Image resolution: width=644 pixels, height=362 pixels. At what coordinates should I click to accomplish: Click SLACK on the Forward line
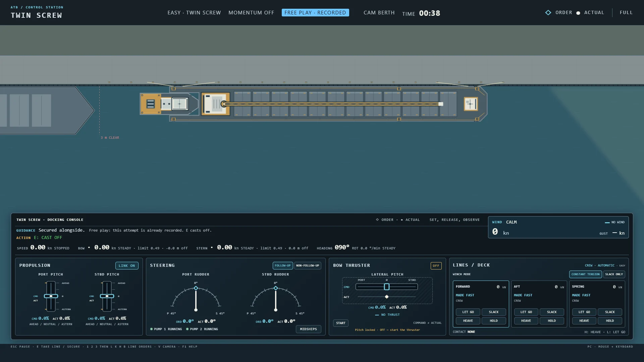click(494, 312)
